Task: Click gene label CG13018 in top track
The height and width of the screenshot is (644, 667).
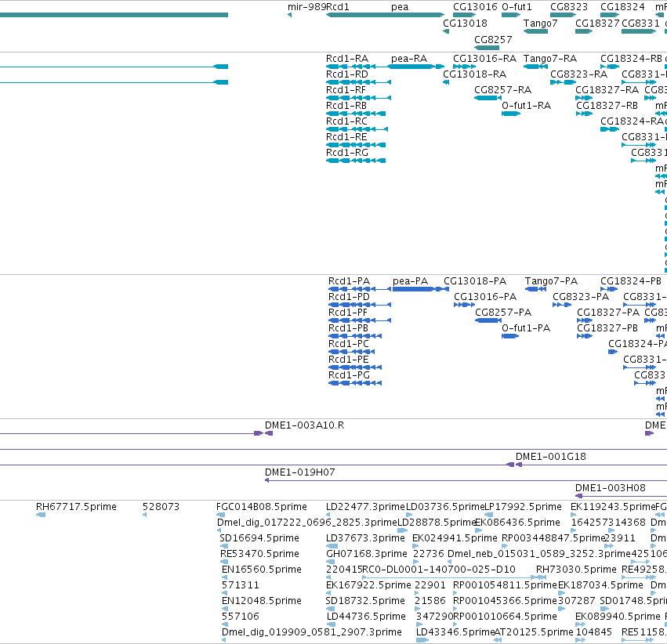Action: (465, 24)
